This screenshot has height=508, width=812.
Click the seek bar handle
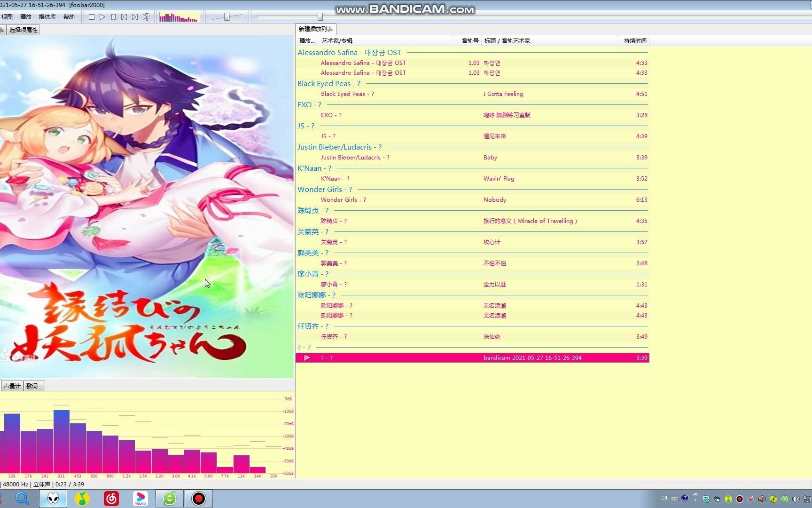coord(320,17)
